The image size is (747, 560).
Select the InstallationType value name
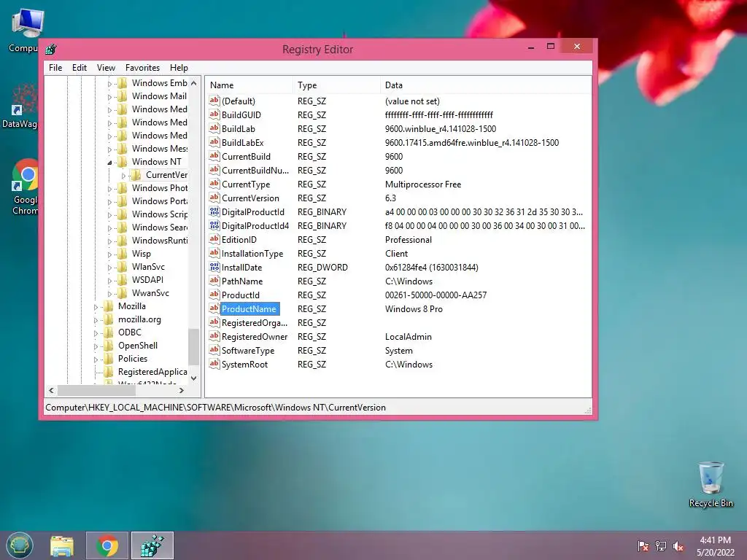pos(252,253)
